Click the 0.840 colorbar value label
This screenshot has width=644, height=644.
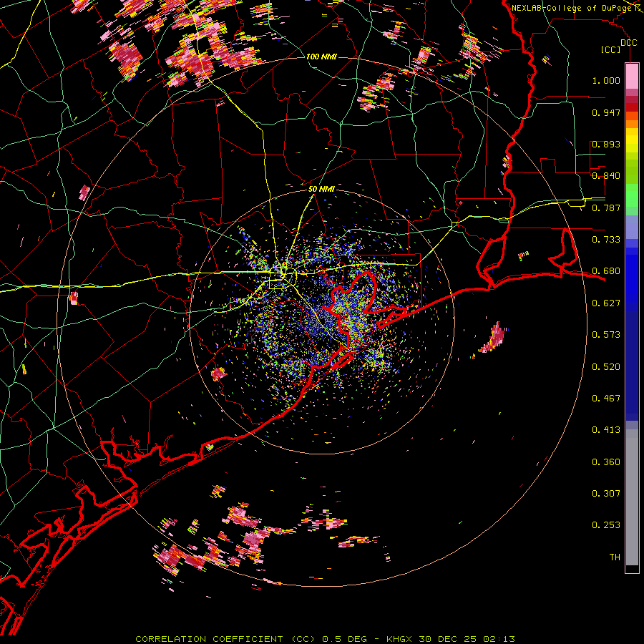coord(606,176)
